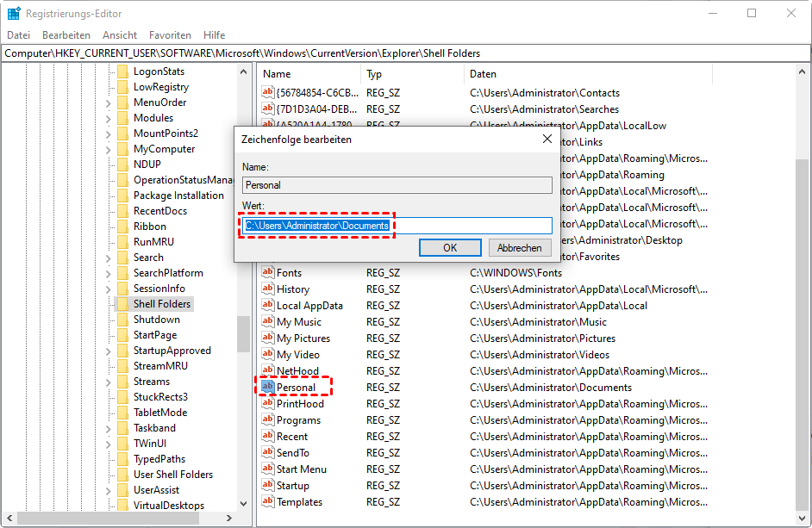Viewport: 812px width, 528px height.
Task: Click the string icon of My Video
Action: pyautogui.click(x=268, y=355)
